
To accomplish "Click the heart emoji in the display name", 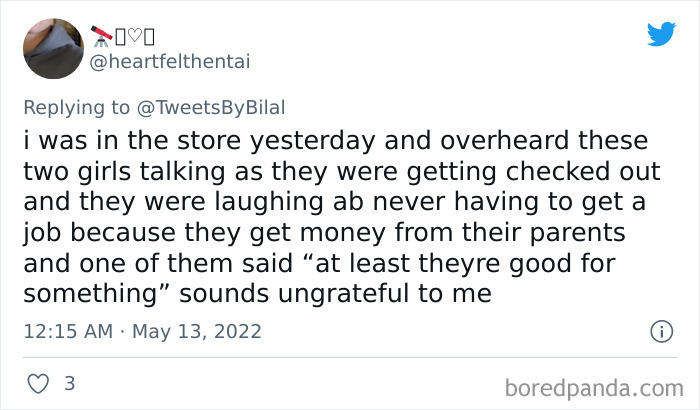I will tap(135, 36).
